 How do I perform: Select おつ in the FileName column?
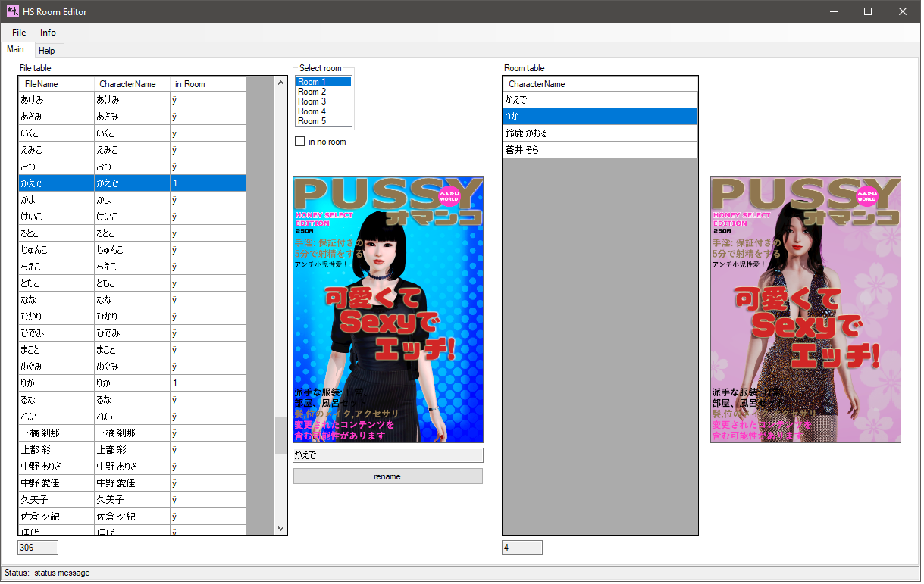(x=57, y=167)
